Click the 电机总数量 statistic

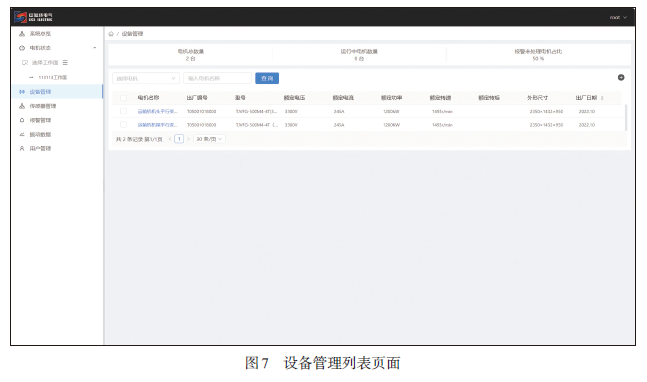191,55
